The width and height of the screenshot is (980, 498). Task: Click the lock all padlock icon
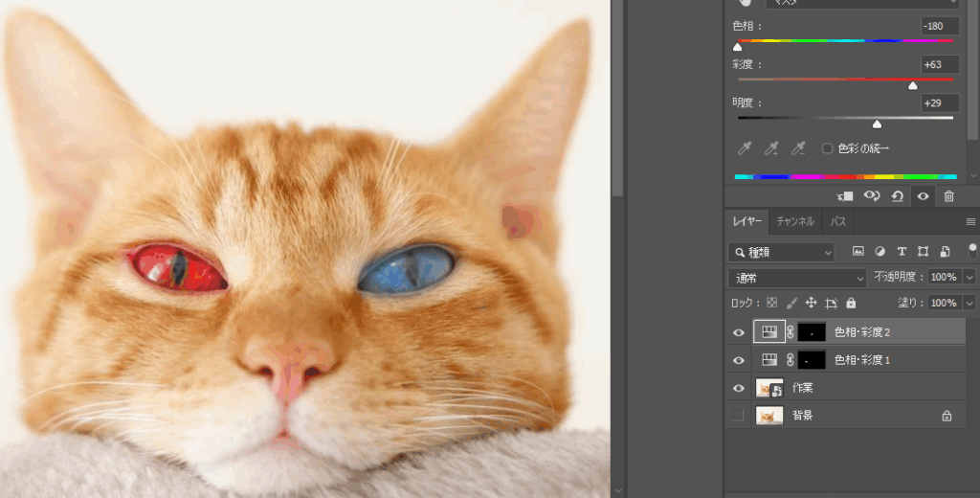851,303
